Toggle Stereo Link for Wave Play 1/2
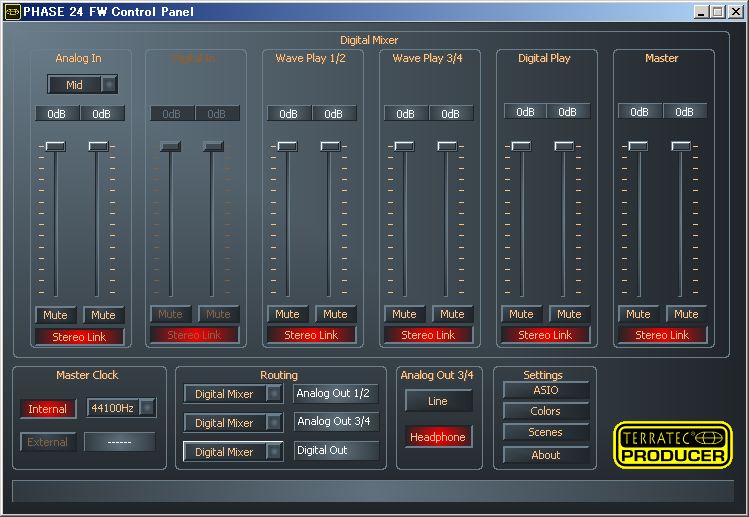Image resolution: width=749 pixels, height=517 pixels. (311, 335)
